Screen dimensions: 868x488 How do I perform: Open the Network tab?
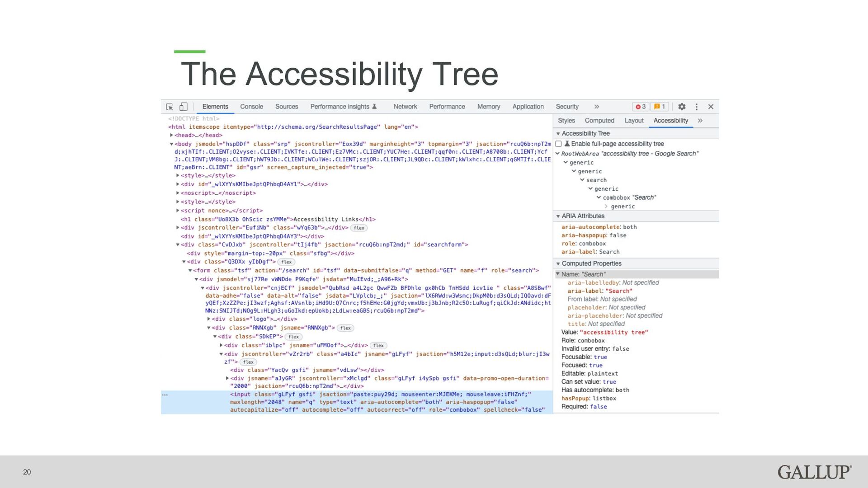click(405, 107)
